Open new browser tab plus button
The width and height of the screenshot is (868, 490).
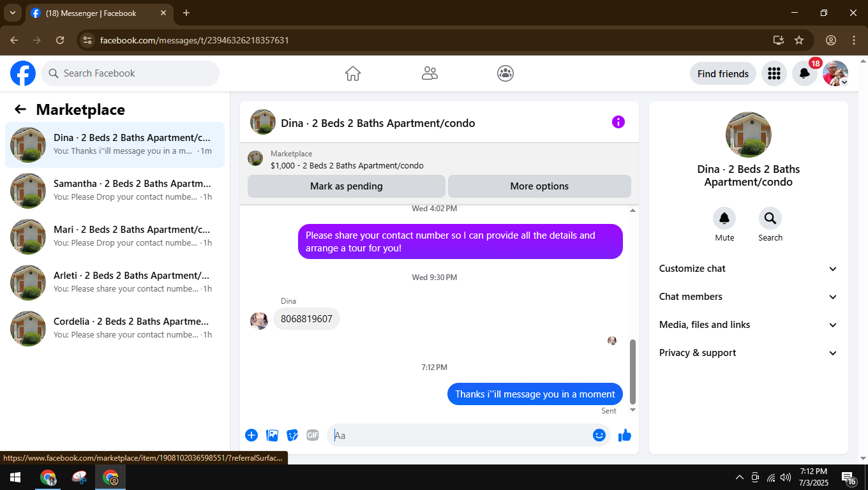point(186,13)
